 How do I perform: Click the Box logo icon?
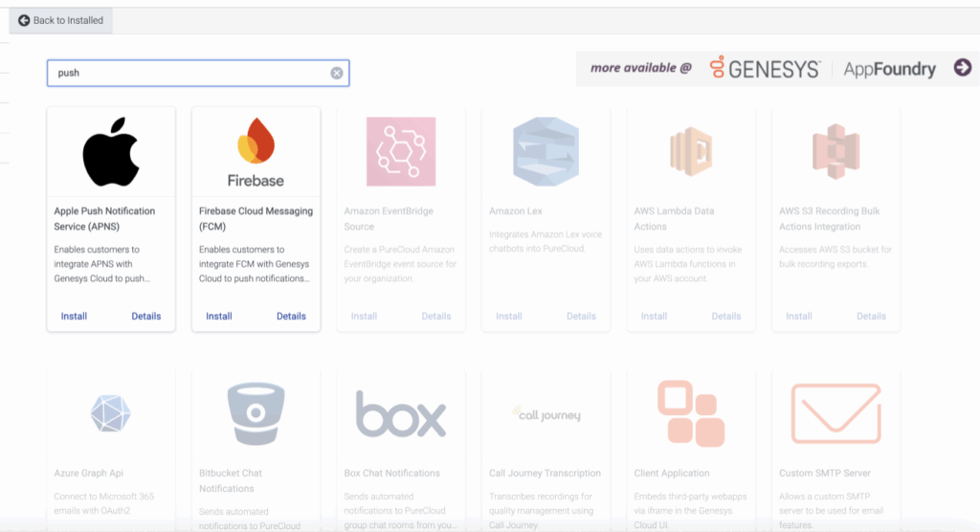pos(401,413)
